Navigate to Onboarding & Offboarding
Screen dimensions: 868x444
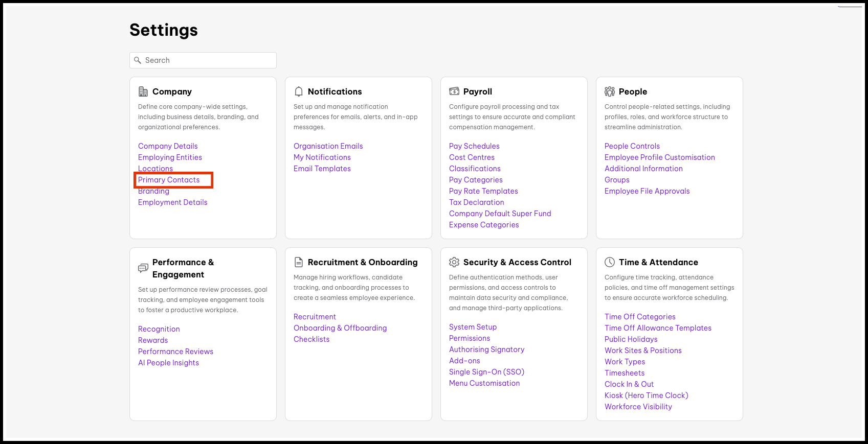click(340, 328)
